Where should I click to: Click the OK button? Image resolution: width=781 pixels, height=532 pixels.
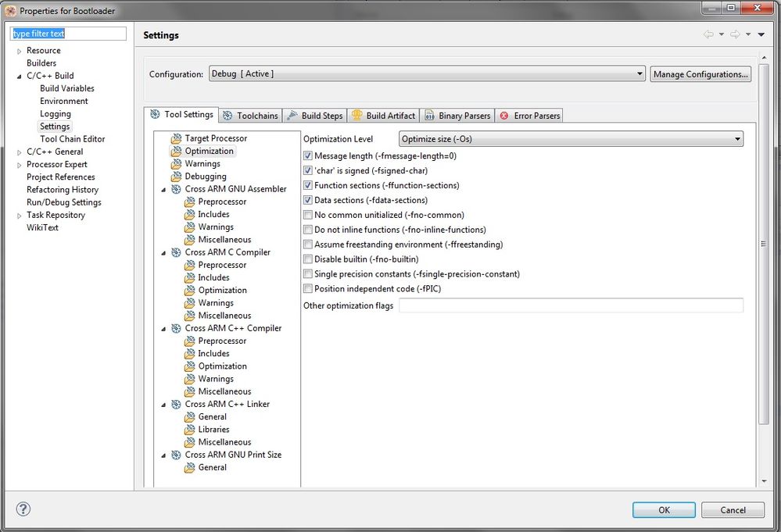coord(664,509)
